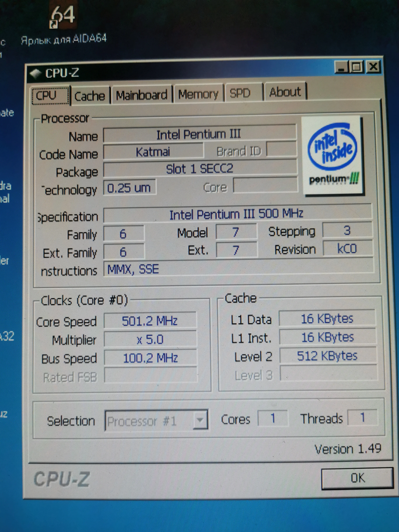399x532 pixels.
Task: Click the Ext. Family value 6
Action: [x=124, y=252]
